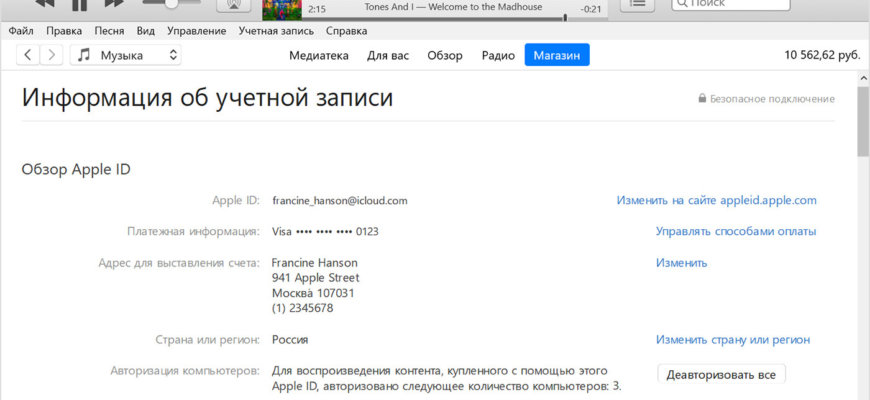The width and height of the screenshot is (870, 400).
Task: Open Изменить на сайте appleid.apple.com link
Action: [x=716, y=200]
